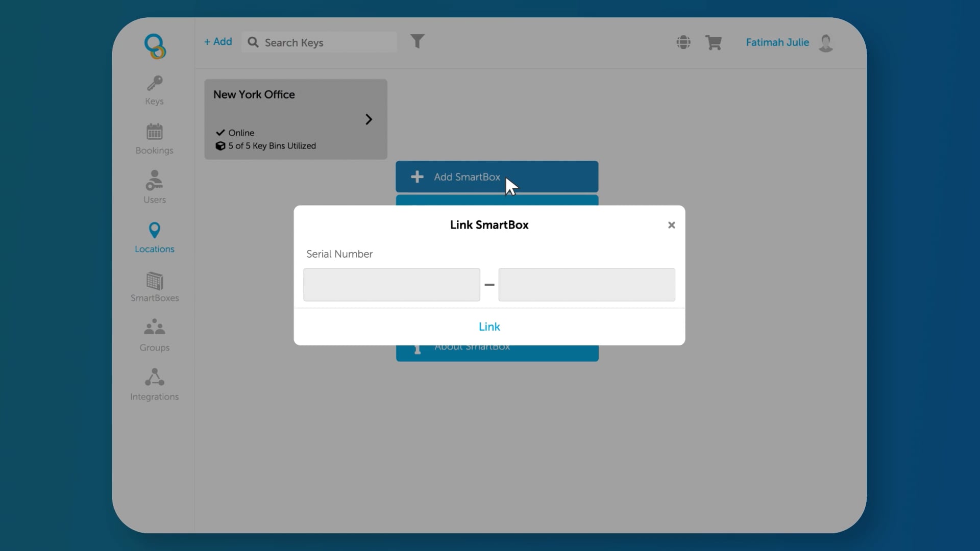Screen dimensions: 980x551
Task: Focus the first Serial Number field
Action: click(391, 285)
